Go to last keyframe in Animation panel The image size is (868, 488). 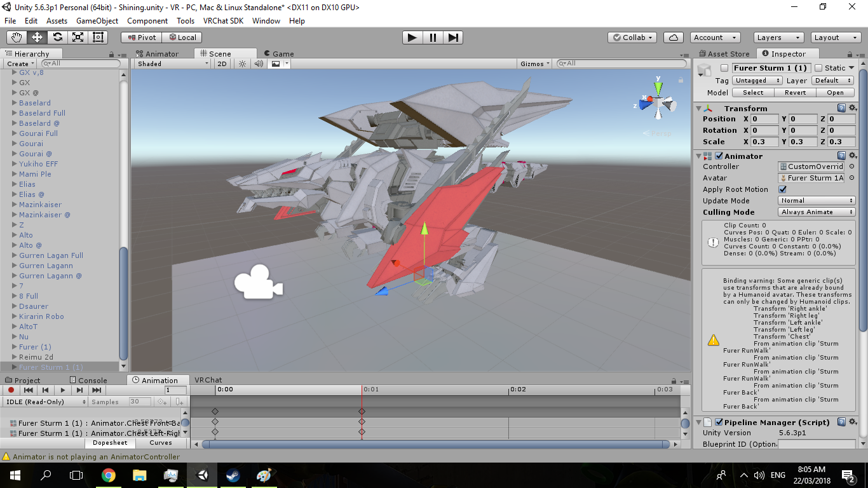[97, 390]
